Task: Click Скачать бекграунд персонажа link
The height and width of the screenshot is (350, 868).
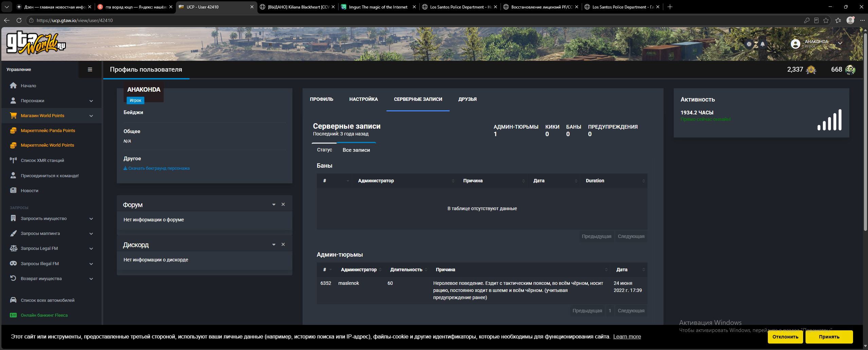Action: click(157, 168)
